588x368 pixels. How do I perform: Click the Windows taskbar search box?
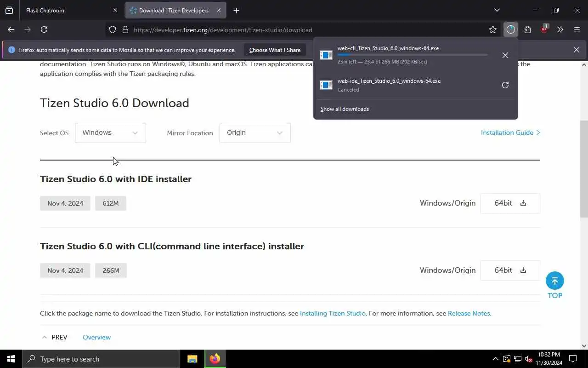[101, 359]
